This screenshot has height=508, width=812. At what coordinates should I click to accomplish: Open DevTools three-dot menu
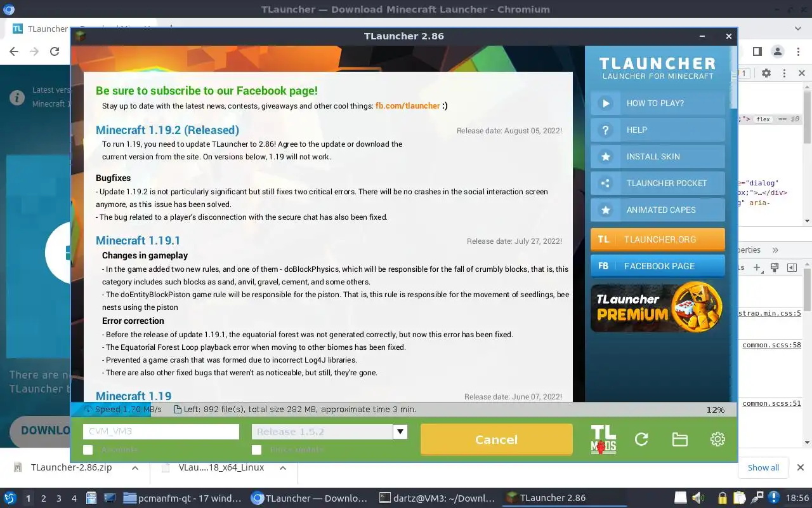click(x=785, y=73)
